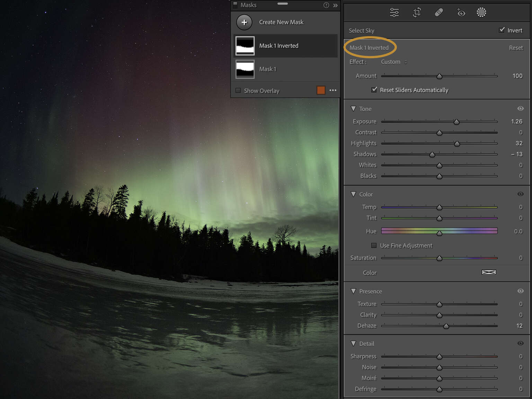Image resolution: width=532 pixels, height=399 pixels.
Task: Activate the Red Eye correction tool
Action: coord(461,12)
